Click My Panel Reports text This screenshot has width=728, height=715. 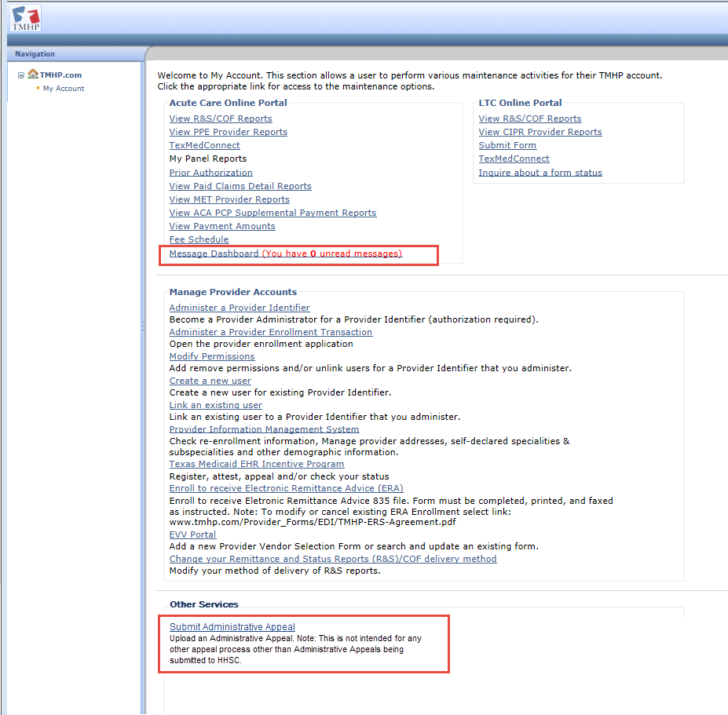pyautogui.click(x=207, y=159)
